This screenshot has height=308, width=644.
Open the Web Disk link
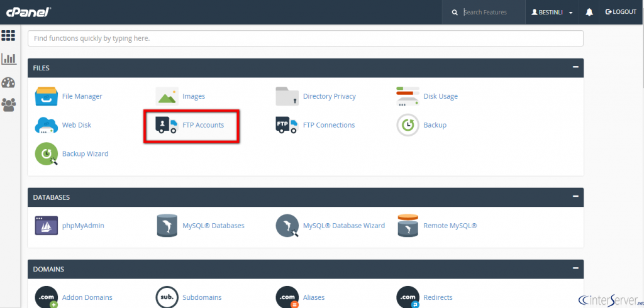(x=77, y=125)
